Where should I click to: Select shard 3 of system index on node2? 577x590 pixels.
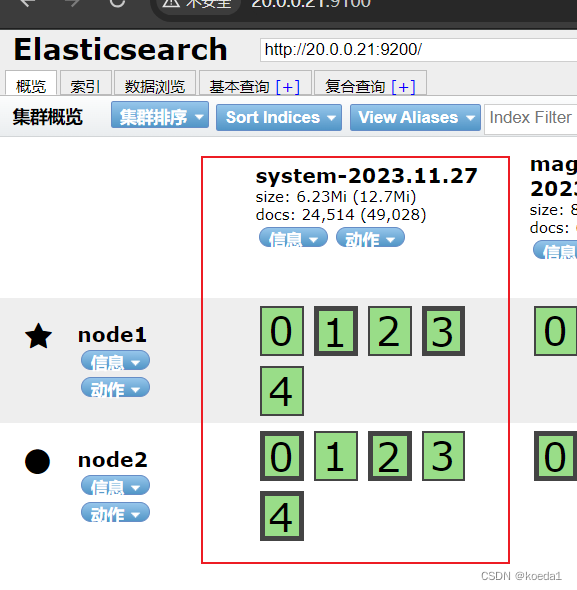[443, 456]
